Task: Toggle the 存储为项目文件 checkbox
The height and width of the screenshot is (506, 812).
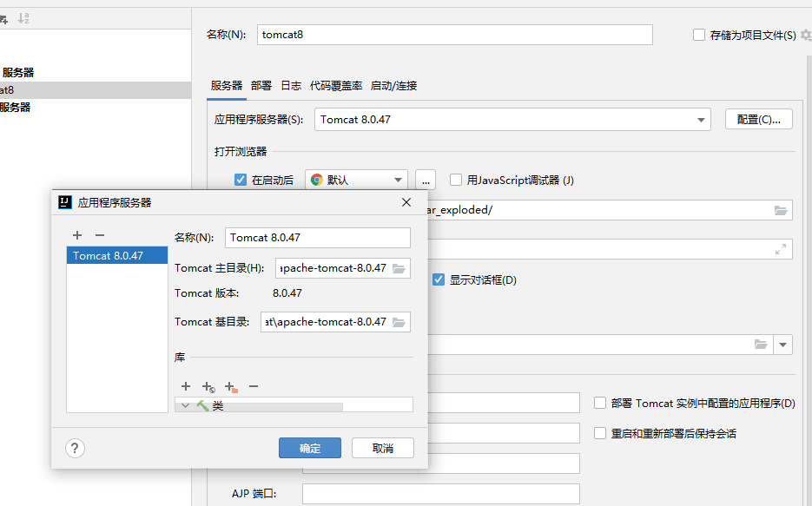Action: [699, 35]
